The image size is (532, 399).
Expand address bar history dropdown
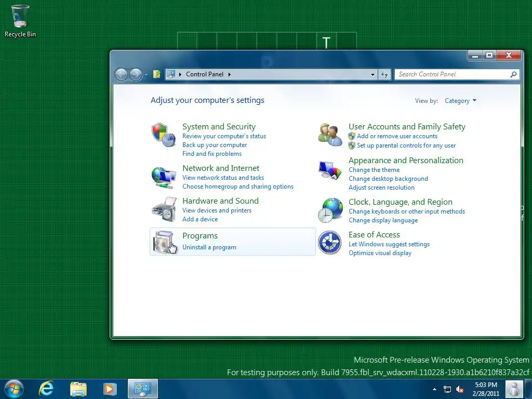pyautogui.click(x=373, y=74)
